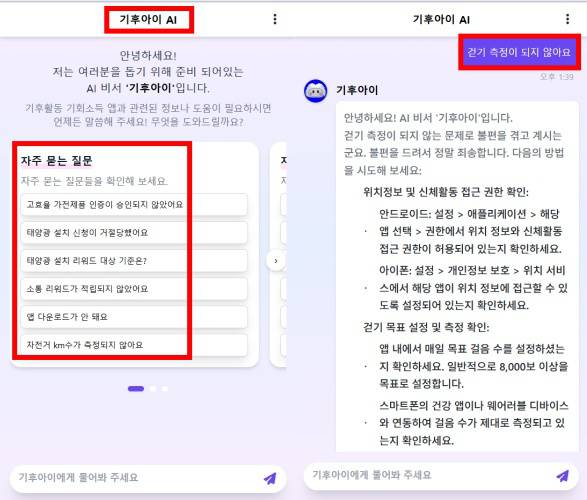Select '자전거 km수가 측정되지 않아요' question
The width and height of the screenshot is (587, 500).
134,345
